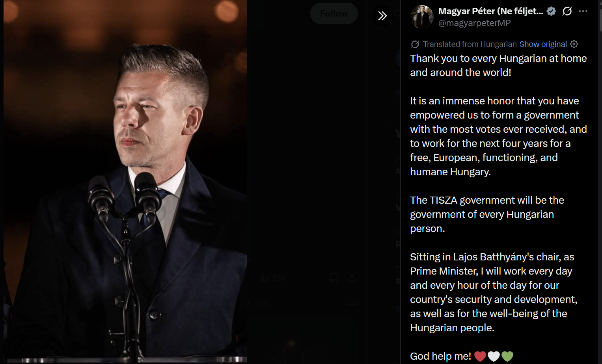Open Magyar Péter's profile avatar
This screenshot has height=364, width=602.
422,17
